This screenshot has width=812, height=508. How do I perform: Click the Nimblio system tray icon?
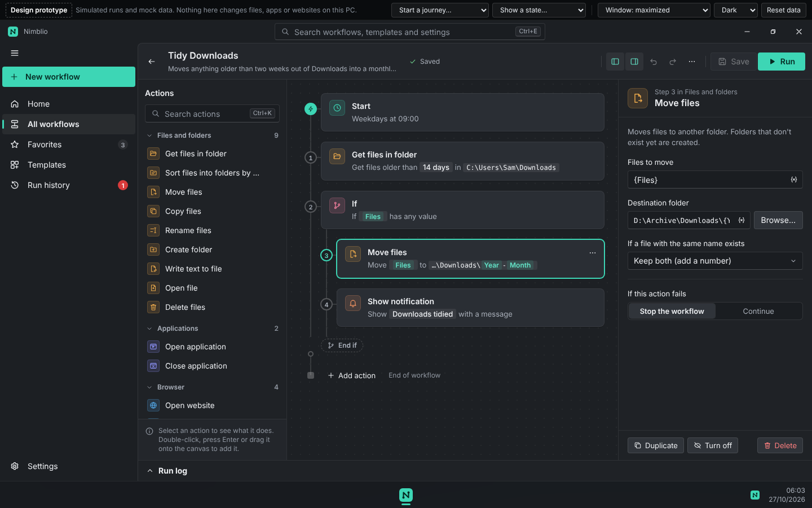tap(755, 495)
